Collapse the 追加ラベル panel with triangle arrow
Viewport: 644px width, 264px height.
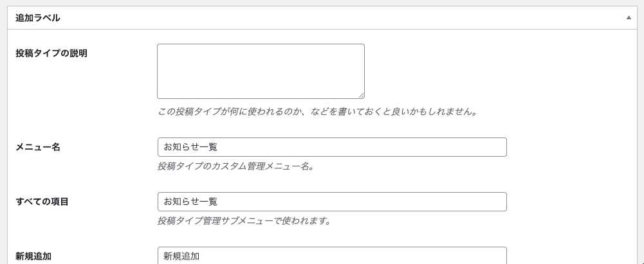[x=629, y=17]
